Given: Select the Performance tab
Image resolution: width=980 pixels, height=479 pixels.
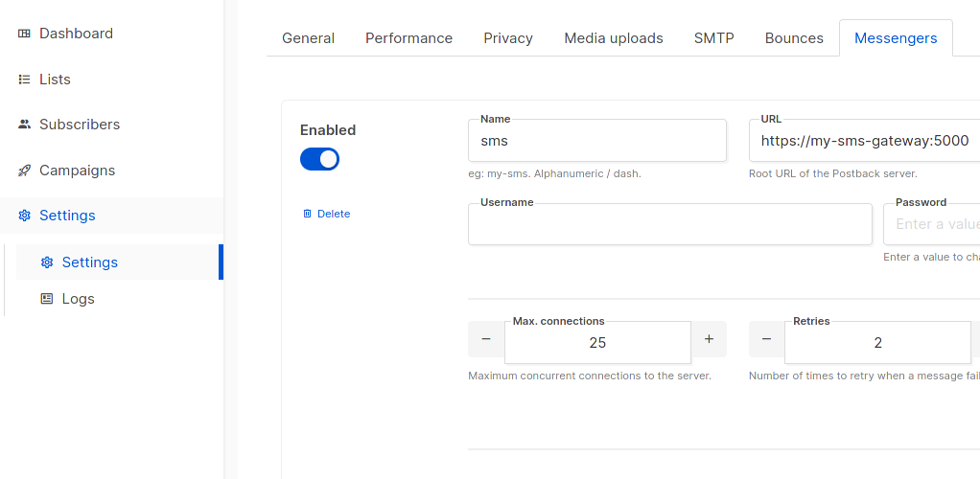Looking at the screenshot, I should [x=408, y=38].
